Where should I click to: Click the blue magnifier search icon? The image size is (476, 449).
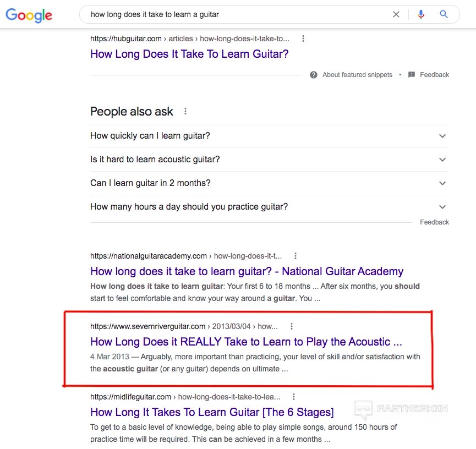(444, 15)
